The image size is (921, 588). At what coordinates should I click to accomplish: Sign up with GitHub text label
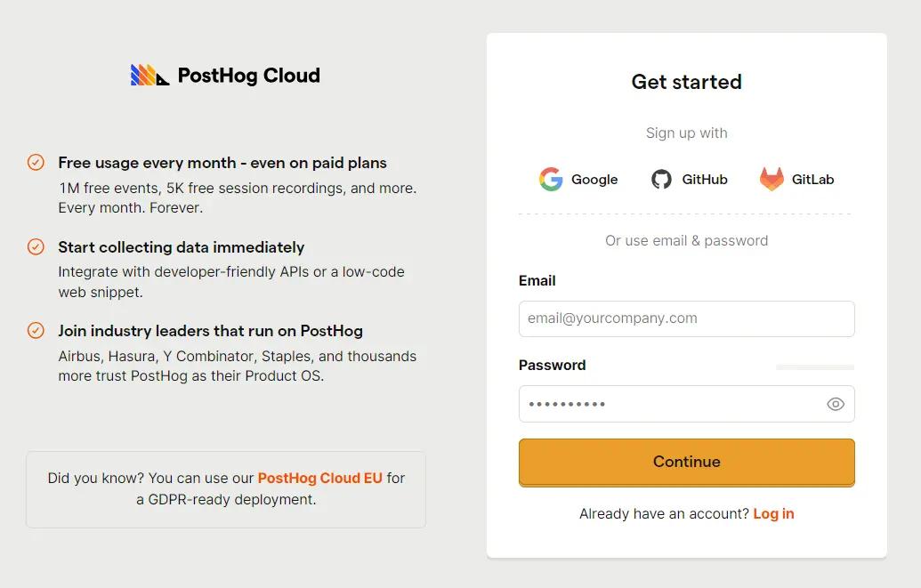pyautogui.click(x=704, y=179)
